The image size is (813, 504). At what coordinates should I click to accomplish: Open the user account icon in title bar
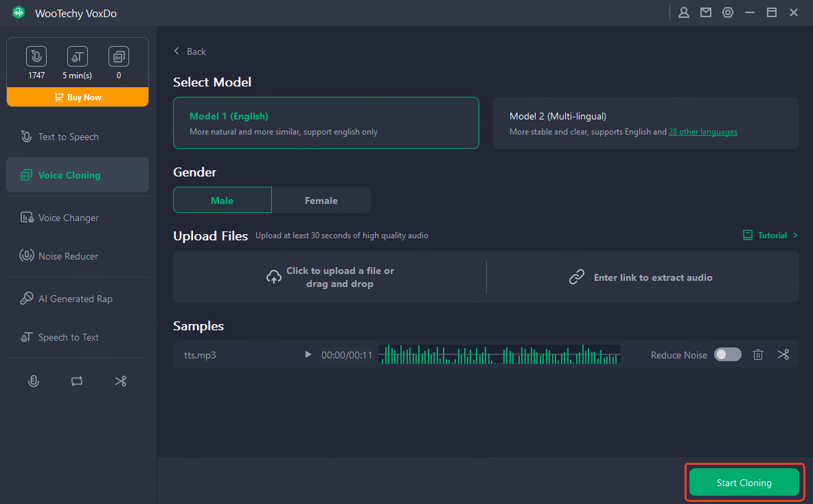coord(684,12)
